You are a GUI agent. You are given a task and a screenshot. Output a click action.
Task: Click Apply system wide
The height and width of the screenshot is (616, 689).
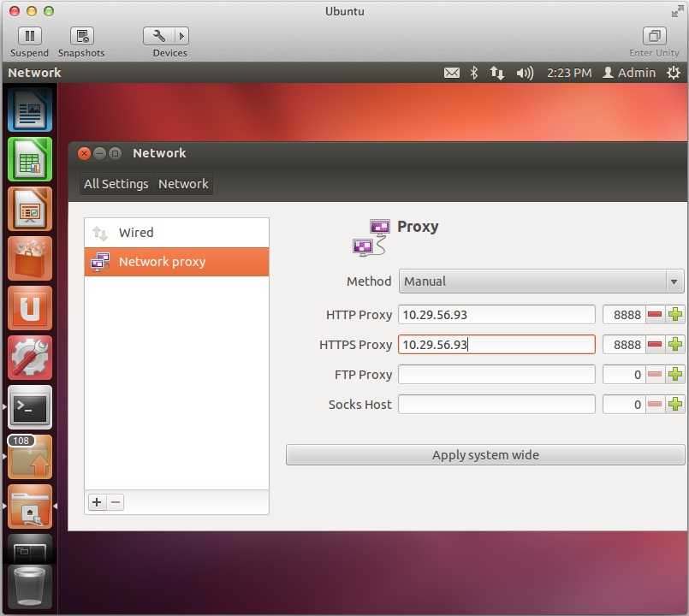click(485, 455)
